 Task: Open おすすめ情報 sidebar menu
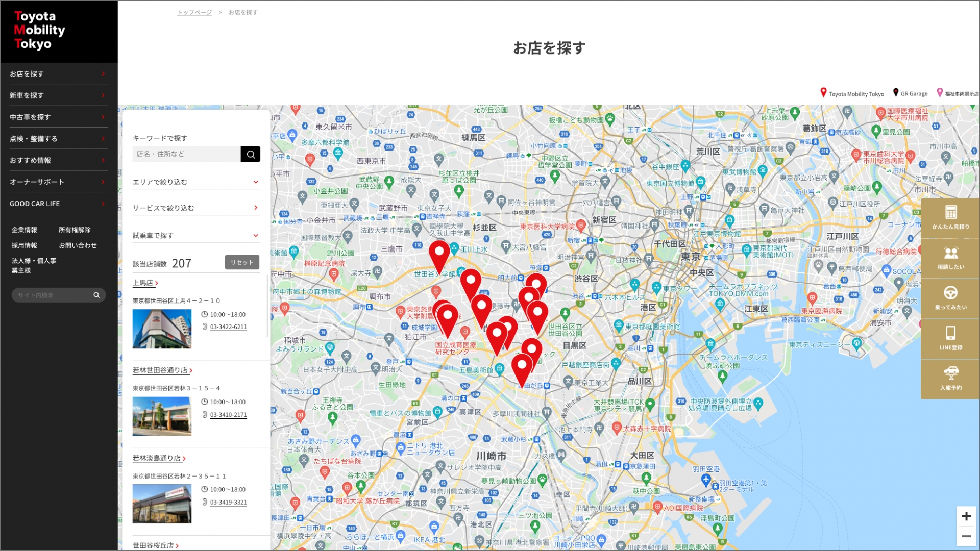(x=59, y=160)
